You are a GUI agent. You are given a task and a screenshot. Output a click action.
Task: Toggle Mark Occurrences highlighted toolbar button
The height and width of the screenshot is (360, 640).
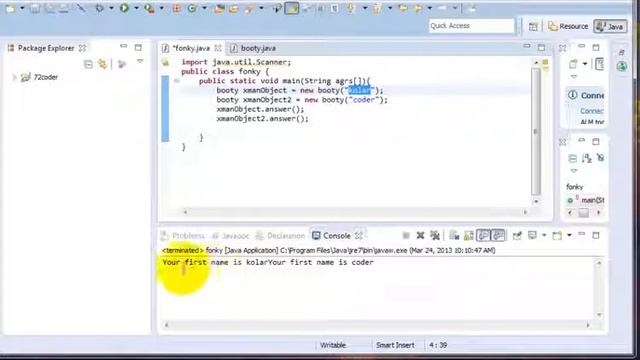(291, 8)
